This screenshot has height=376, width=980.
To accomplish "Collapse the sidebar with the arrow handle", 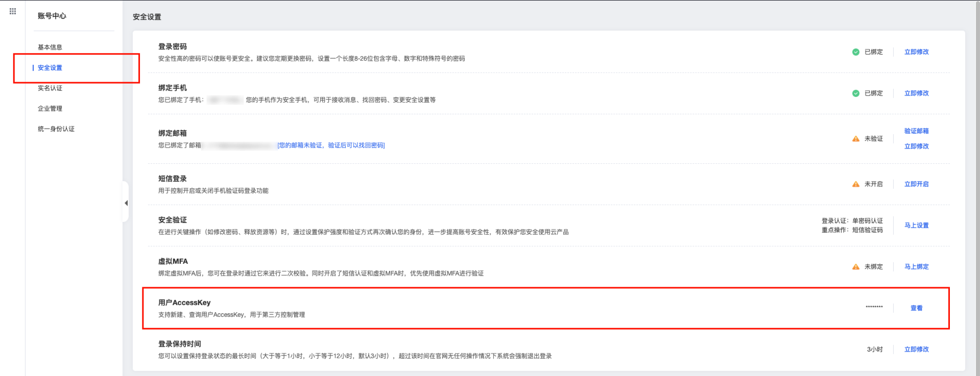I will click(x=126, y=203).
